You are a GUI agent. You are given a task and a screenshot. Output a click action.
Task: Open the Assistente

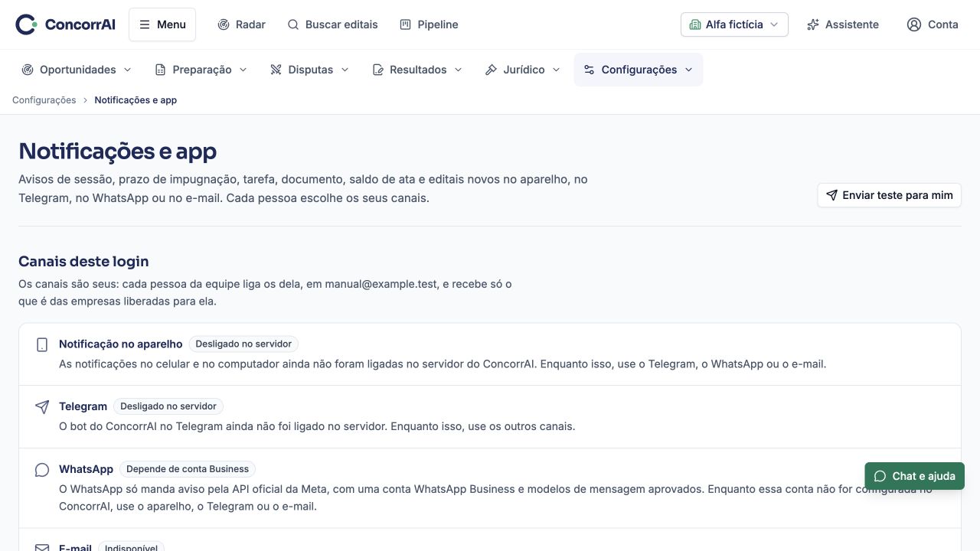843,24
